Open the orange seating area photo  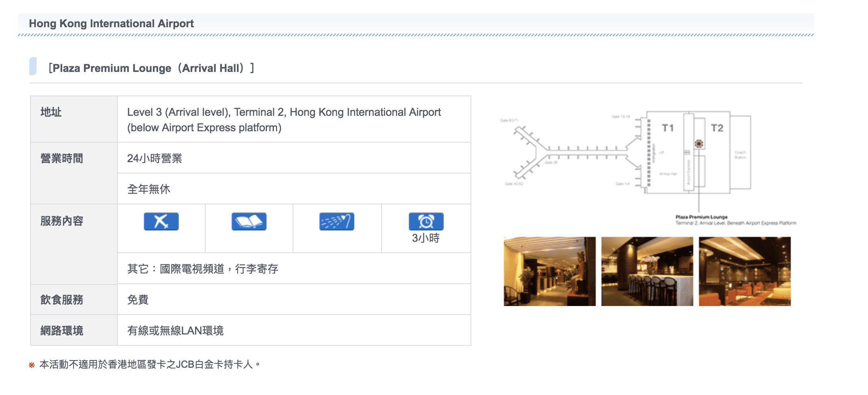(x=744, y=271)
